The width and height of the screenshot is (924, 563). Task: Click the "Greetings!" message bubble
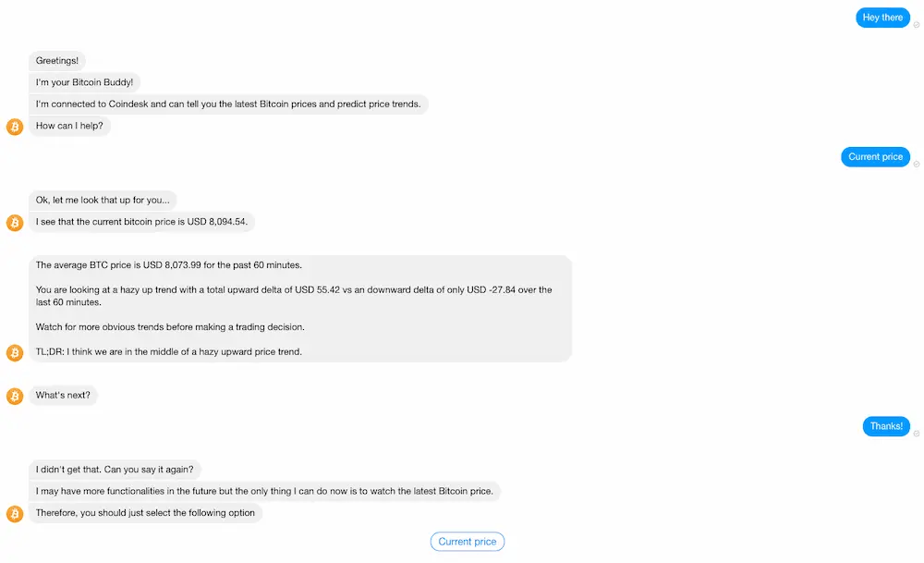57,61
